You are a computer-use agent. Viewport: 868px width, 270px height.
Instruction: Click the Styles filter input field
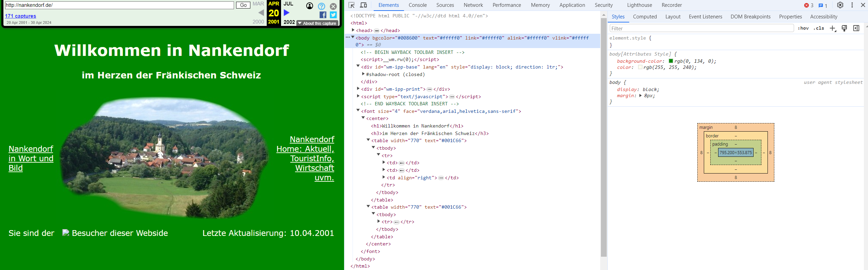point(702,28)
